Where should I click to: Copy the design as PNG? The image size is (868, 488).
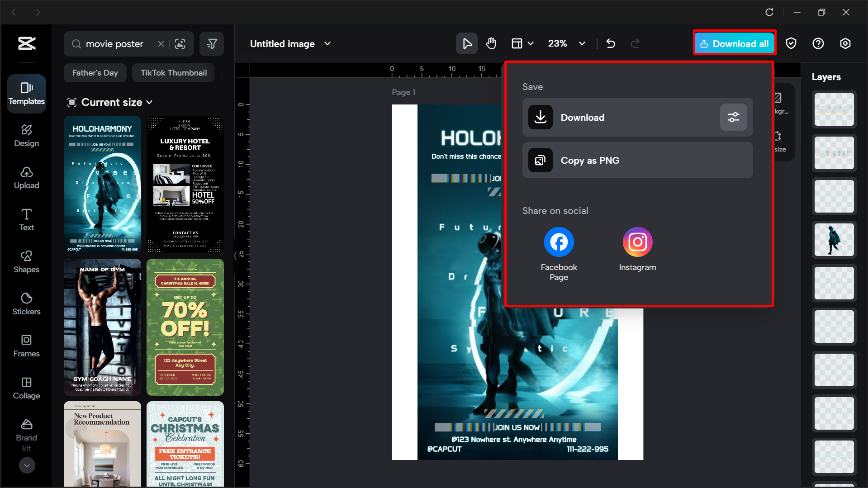[x=637, y=160]
